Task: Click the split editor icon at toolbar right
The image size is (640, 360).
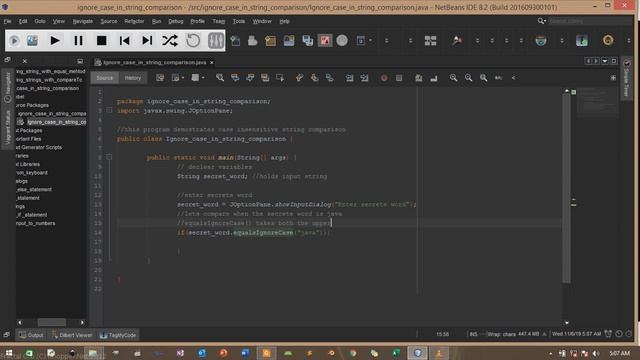Action: click(613, 78)
